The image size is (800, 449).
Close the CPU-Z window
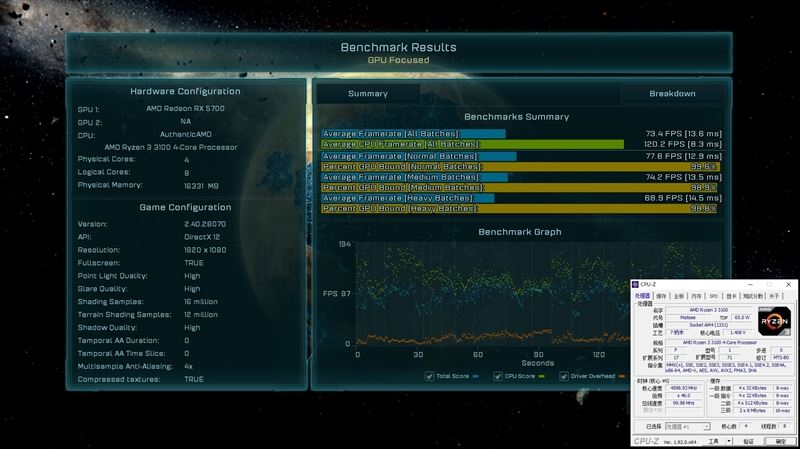pyautogui.click(x=789, y=285)
